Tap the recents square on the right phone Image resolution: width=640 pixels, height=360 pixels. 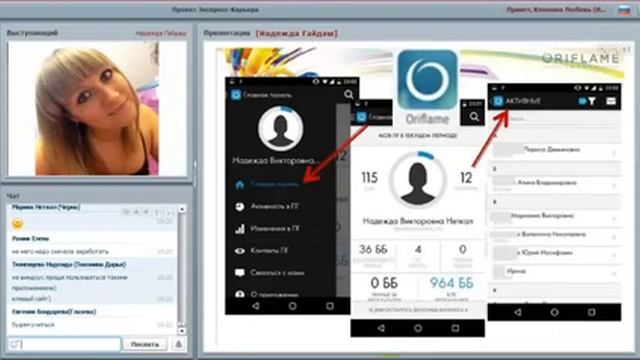[x=591, y=312]
